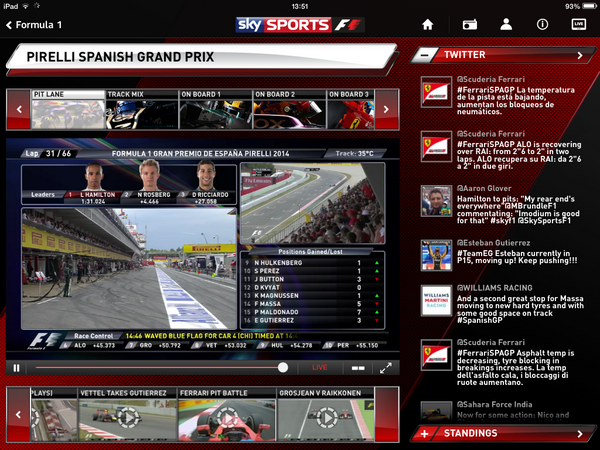Expand the Standings panel with plus icon
The height and width of the screenshot is (450, 600).
click(x=424, y=434)
